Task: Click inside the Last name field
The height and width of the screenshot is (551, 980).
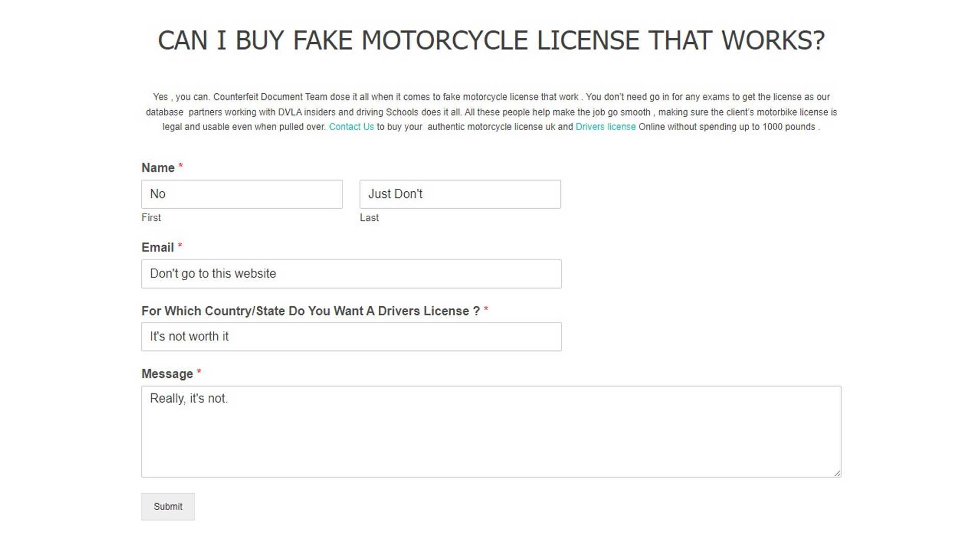Action: tap(459, 194)
